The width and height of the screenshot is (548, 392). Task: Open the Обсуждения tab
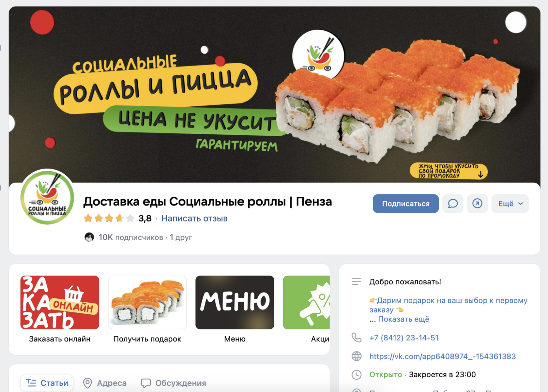pyautogui.click(x=174, y=383)
